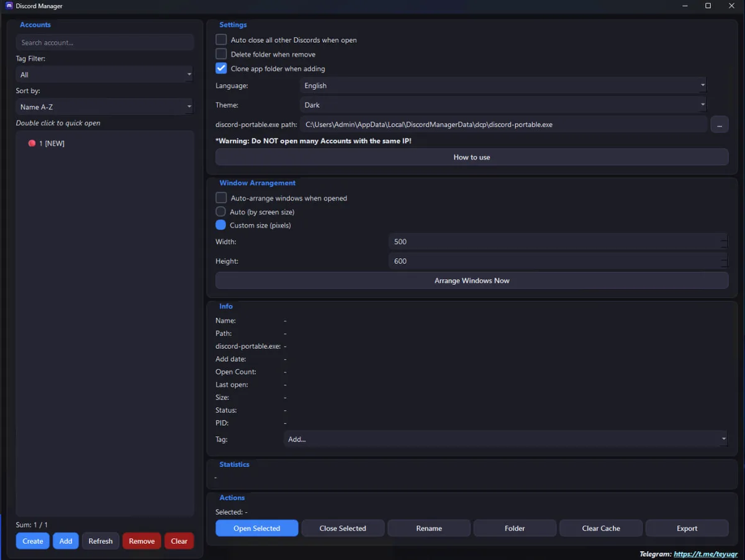Select the Auto (by screen size) radio option
Viewport: 745px width, 560px height.
coord(220,212)
